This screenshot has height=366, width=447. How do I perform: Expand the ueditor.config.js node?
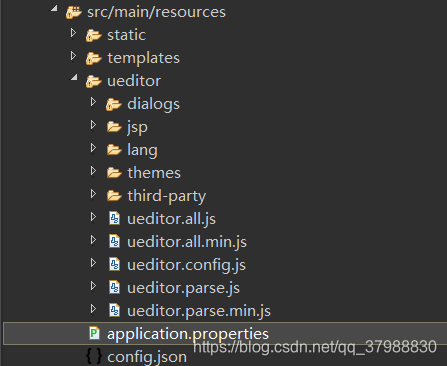pyautogui.click(x=94, y=263)
